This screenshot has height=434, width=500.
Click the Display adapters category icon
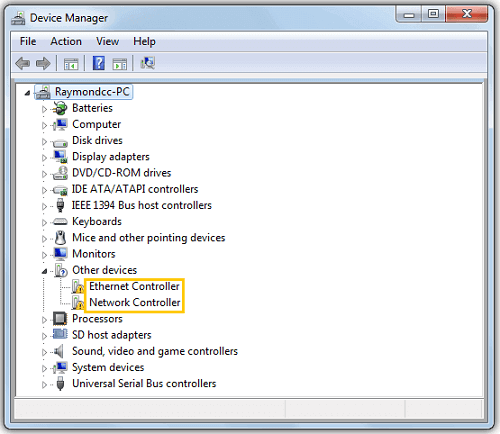[x=60, y=156]
